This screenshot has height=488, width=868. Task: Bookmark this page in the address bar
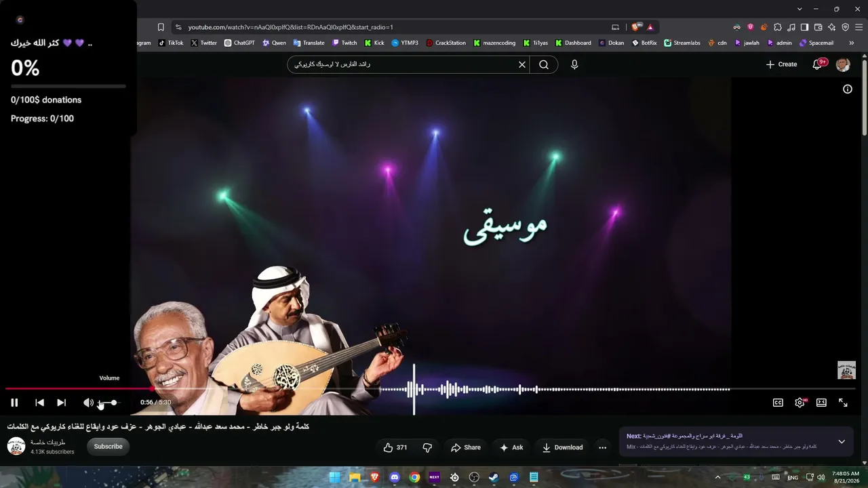[x=161, y=27]
